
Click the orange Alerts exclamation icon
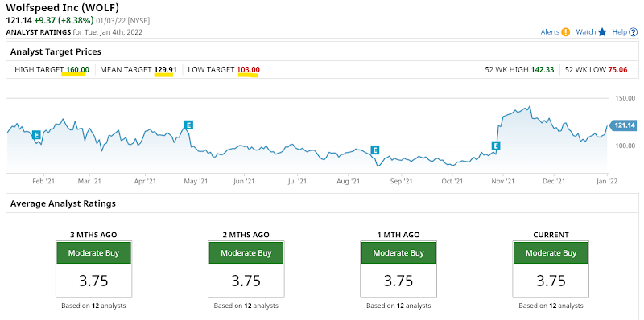point(566,32)
